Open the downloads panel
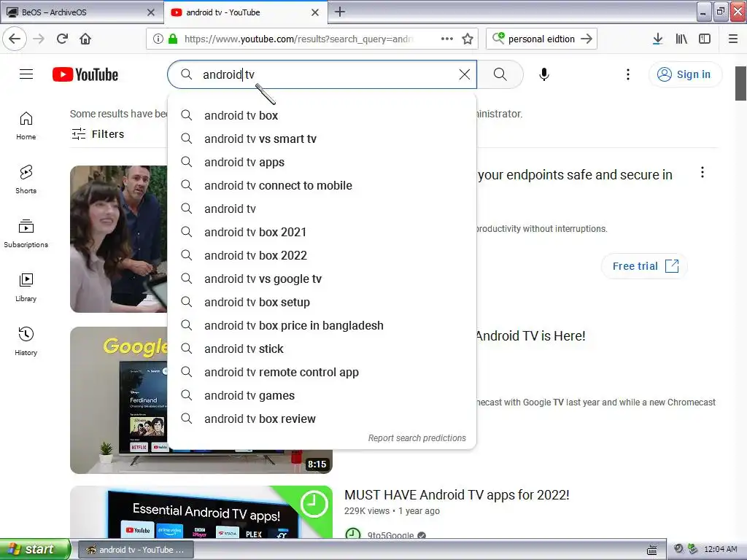Screen dimensions: 747x560 click(x=657, y=39)
